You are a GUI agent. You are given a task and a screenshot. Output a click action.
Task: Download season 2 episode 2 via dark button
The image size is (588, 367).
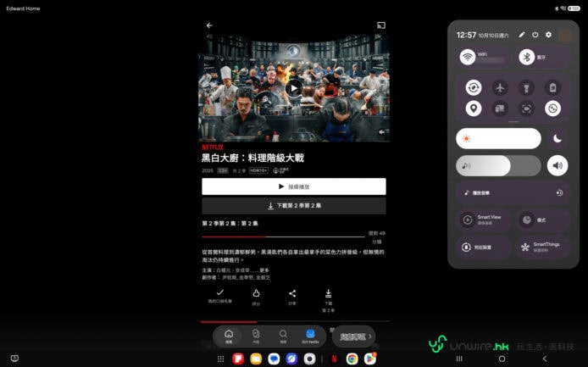(294, 206)
